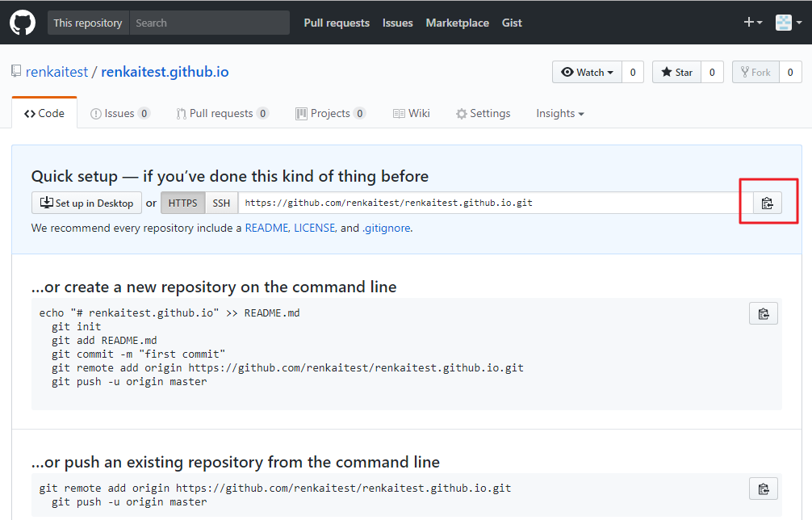This screenshot has height=520, width=812.
Task: Select the clone URL text field
Action: point(496,203)
